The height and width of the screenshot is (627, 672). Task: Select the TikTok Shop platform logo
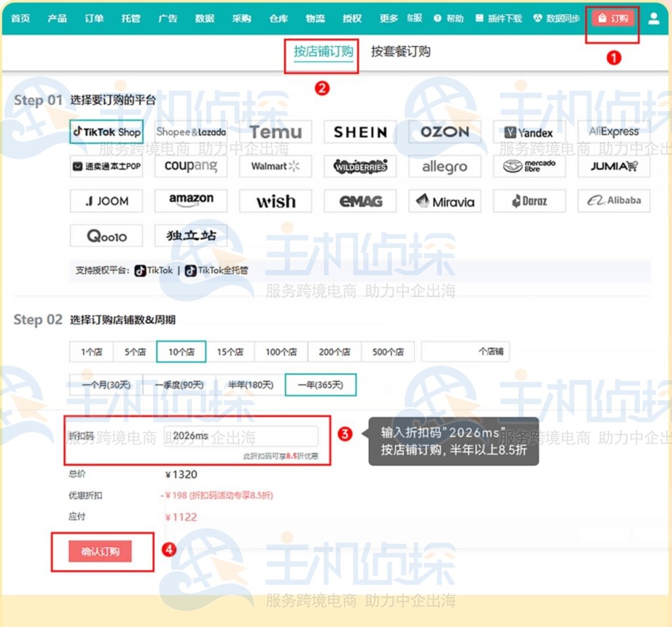[x=106, y=131]
